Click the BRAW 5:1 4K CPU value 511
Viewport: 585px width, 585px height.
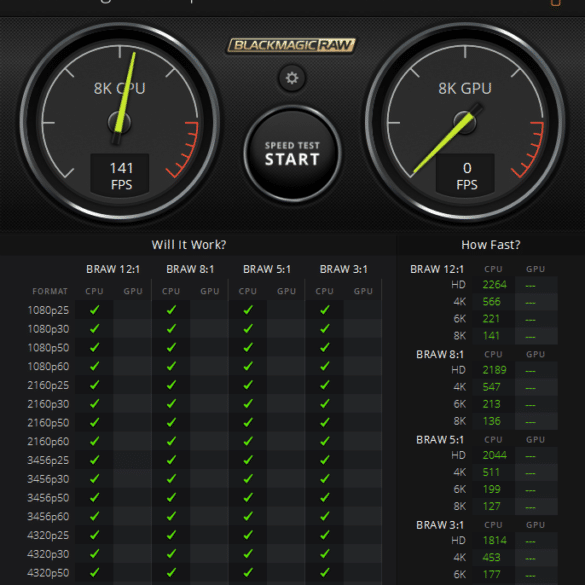(491, 472)
